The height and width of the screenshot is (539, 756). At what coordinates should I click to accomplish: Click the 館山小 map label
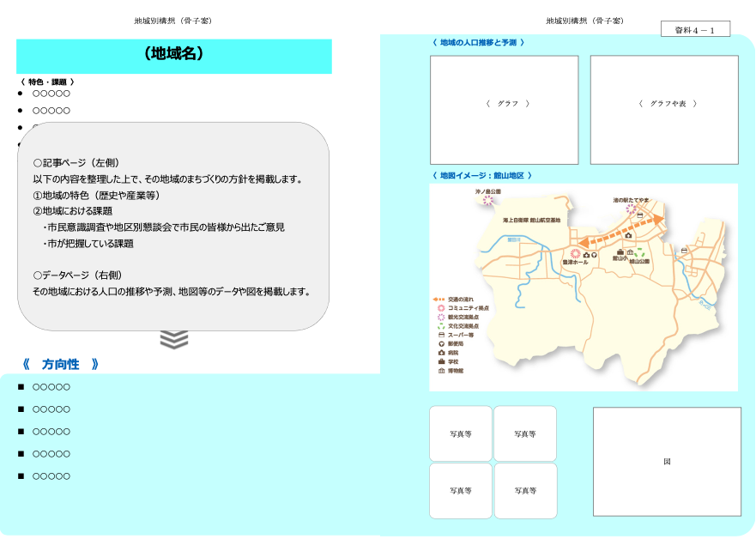click(620, 258)
